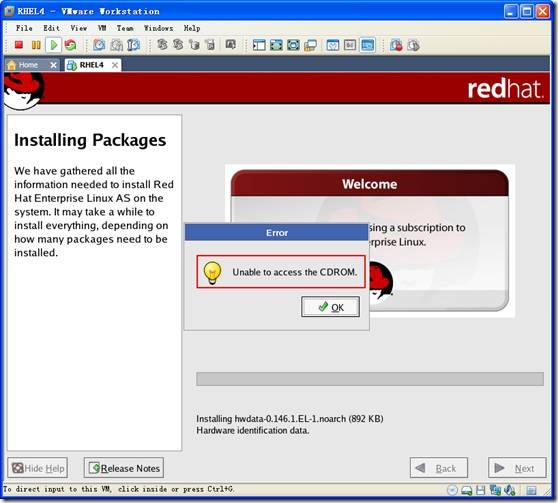
Task: Click the Unity mode toolbar icon
Action: (310, 45)
